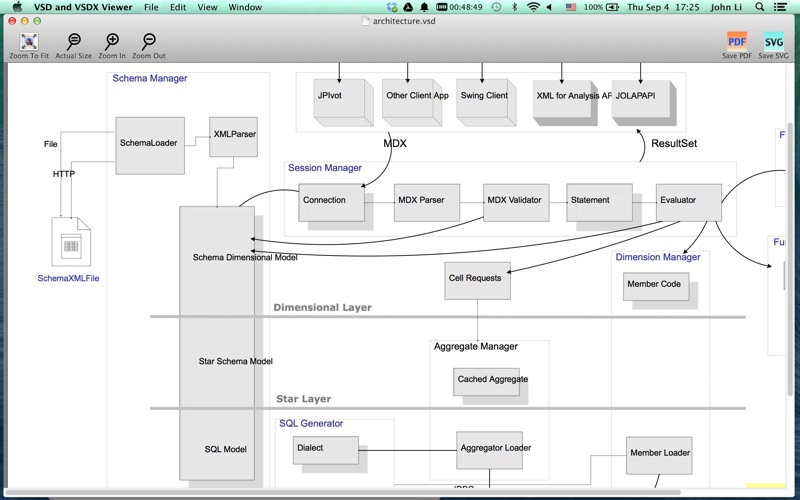Export diagram with Save PDF icon
Viewport: 800px width, 500px height.
tap(737, 42)
